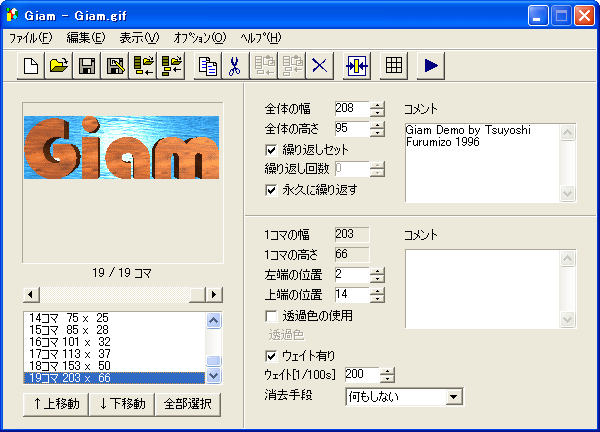Click the ウェイト input field showing 200
The image size is (600, 432).
pos(362,375)
